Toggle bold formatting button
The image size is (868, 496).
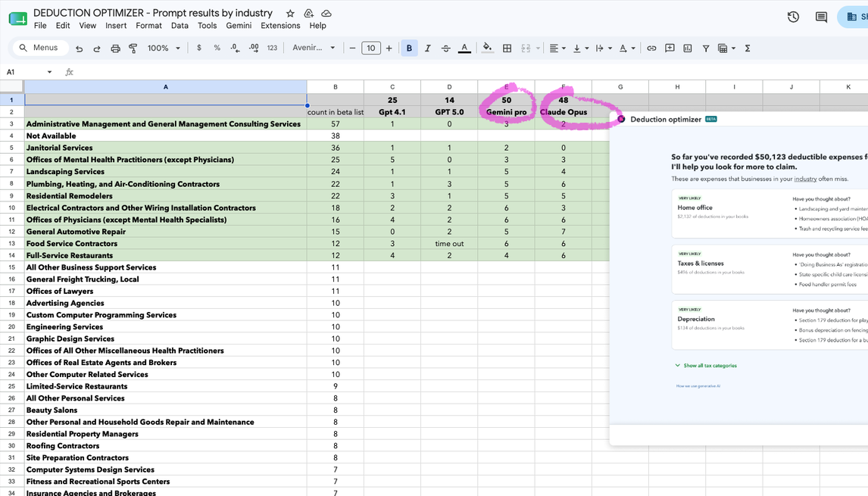tap(409, 48)
